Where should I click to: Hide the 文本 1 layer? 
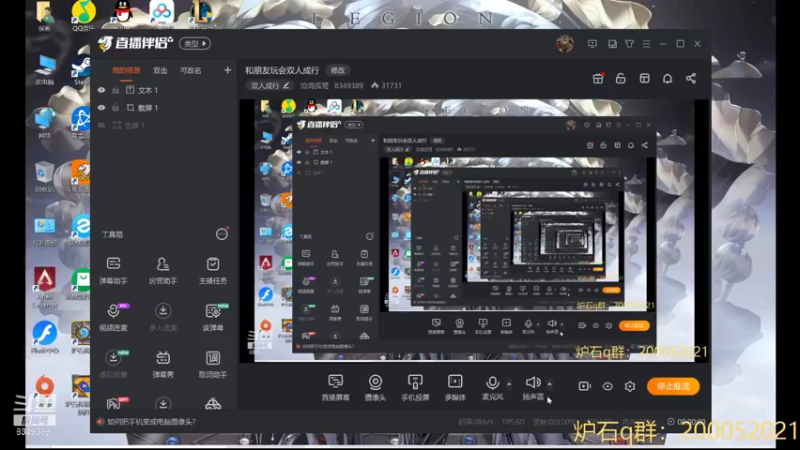pos(102,90)
